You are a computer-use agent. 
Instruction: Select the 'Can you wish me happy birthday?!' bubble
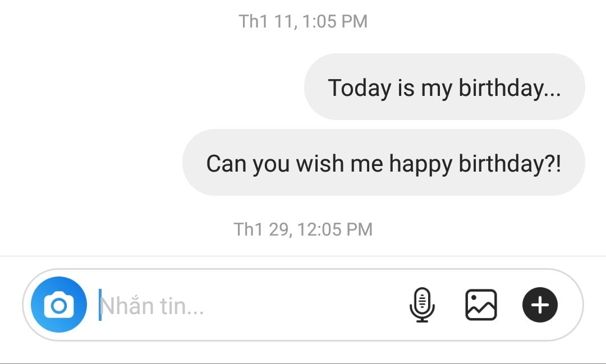[383, 162]
